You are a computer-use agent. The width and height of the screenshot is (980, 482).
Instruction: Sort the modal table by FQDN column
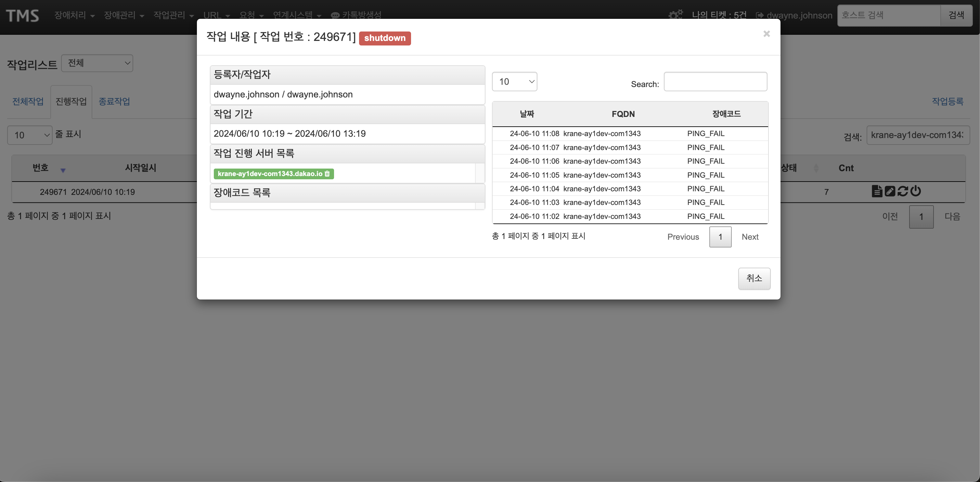[623, 114]
